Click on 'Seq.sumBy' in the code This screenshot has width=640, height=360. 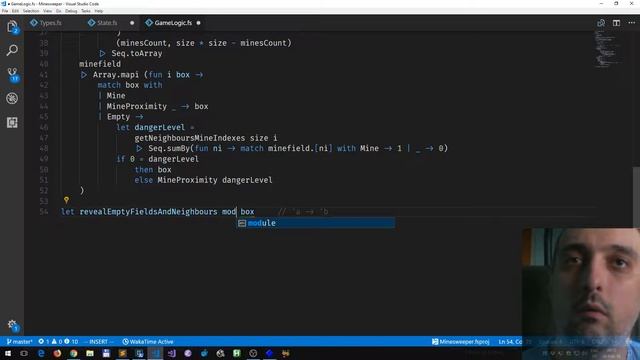169,148
